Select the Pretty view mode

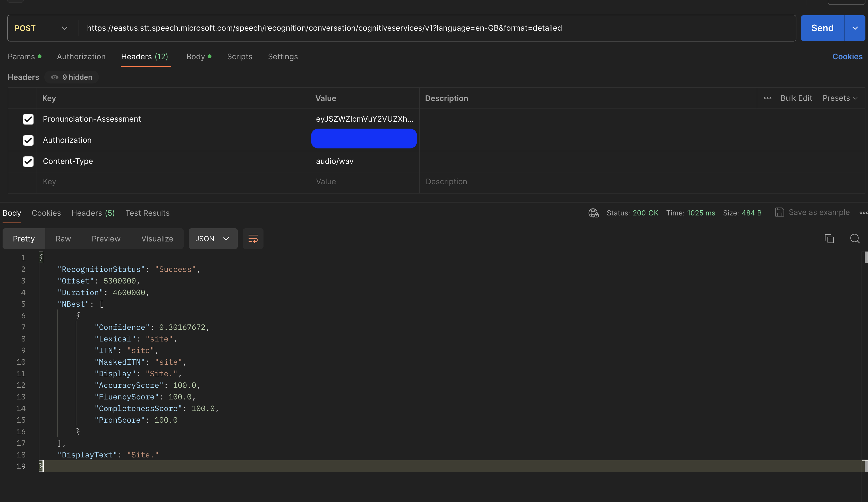[24, 239]
